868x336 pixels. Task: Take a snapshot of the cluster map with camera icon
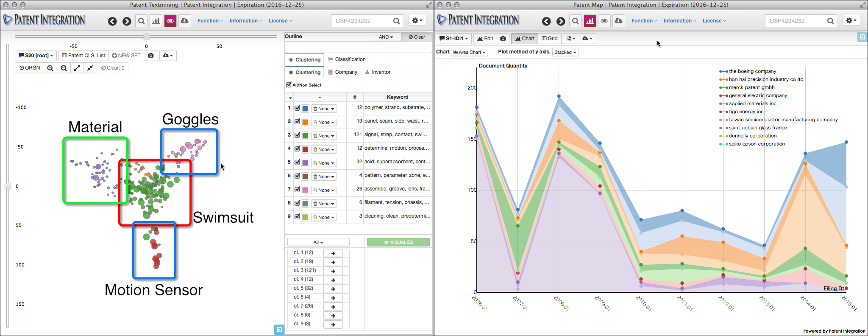pyautogui.click(x=151, y=56)
